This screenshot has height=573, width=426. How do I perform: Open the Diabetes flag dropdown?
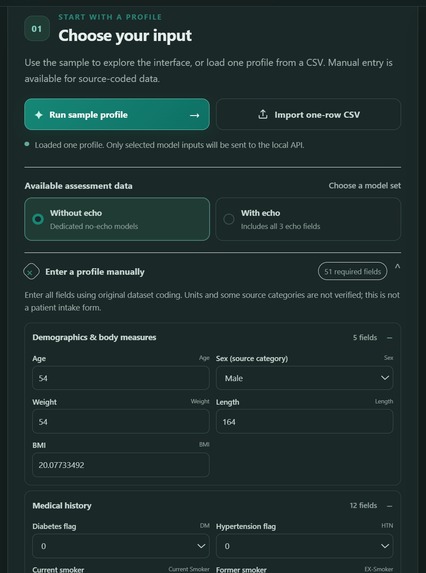121,546
